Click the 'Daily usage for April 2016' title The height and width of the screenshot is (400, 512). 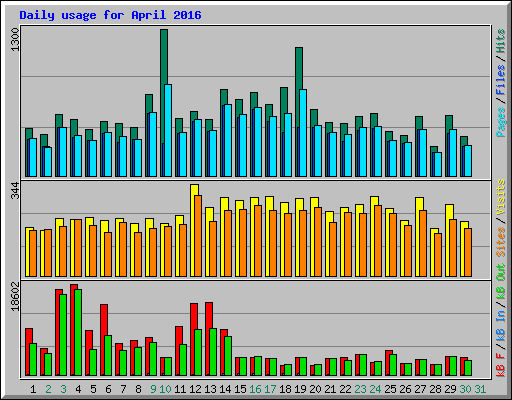pos(110,15)
